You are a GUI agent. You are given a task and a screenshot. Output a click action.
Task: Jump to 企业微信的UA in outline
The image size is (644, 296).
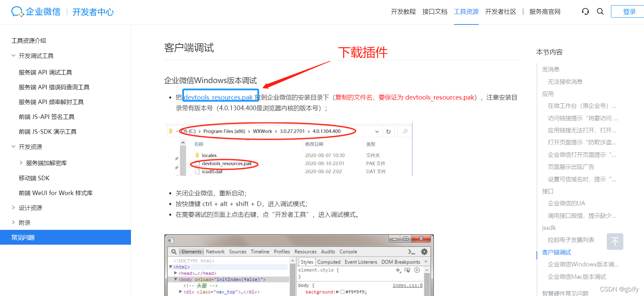point(566,203)
